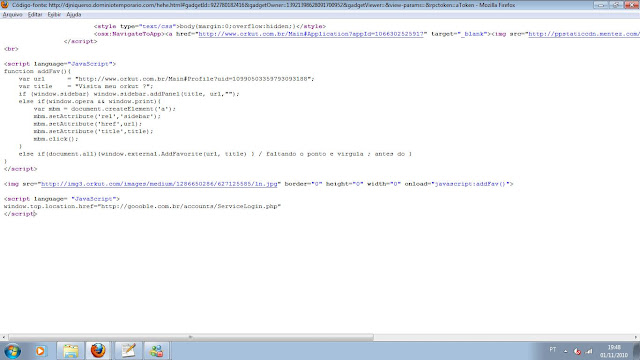Click the Firefox logo in title bar
Image resolution: width=640 pixels, height=360 pixels.
click(x=5, y=5)
